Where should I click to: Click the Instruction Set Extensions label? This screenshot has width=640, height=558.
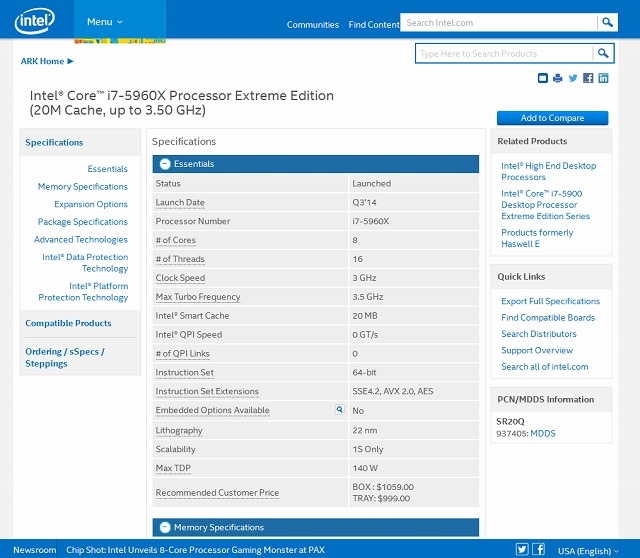(x=207, y=391)
